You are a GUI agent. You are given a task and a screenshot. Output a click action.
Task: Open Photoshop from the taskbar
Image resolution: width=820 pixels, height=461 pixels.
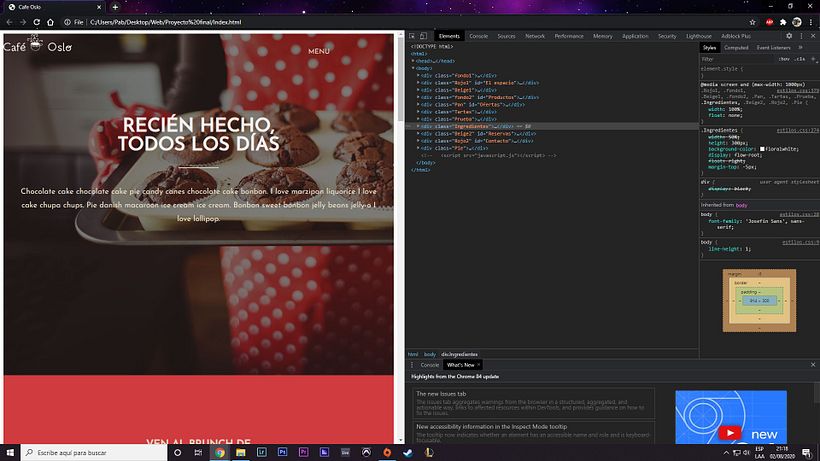point(282,453)
